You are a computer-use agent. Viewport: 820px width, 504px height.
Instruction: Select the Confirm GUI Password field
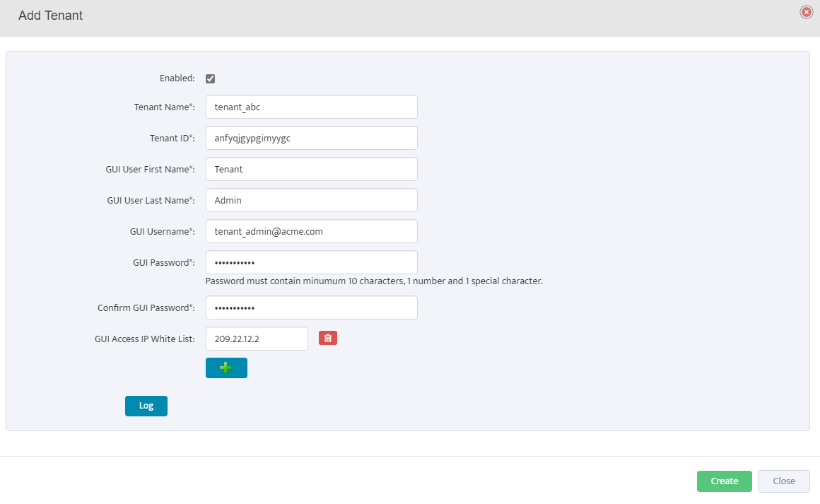[311, 307]
